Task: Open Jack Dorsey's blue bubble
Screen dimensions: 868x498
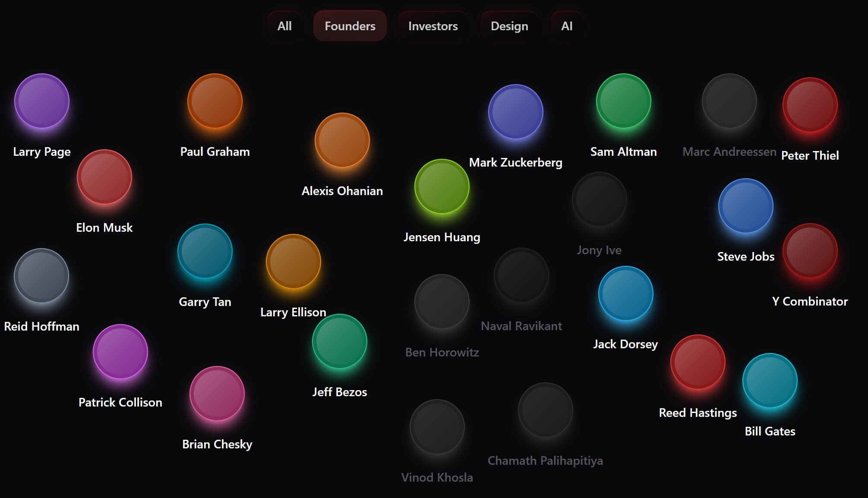Action: pyautogui.click(x=626, y=293)
